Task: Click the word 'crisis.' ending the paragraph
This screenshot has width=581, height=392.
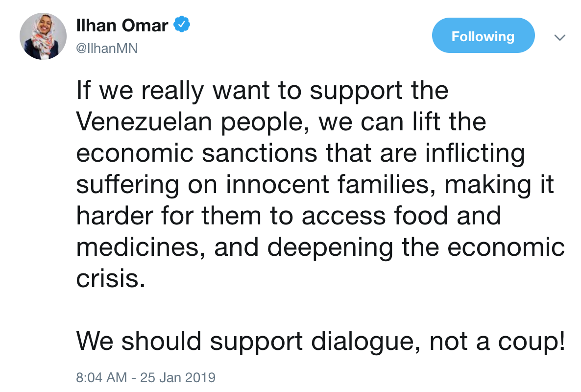Action: click(x=110, y=278)
